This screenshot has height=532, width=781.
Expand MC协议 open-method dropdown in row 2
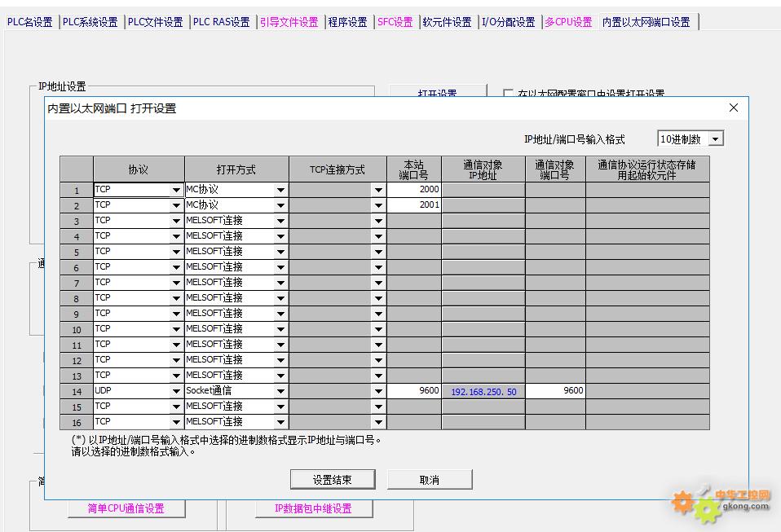tap(280, 205)
